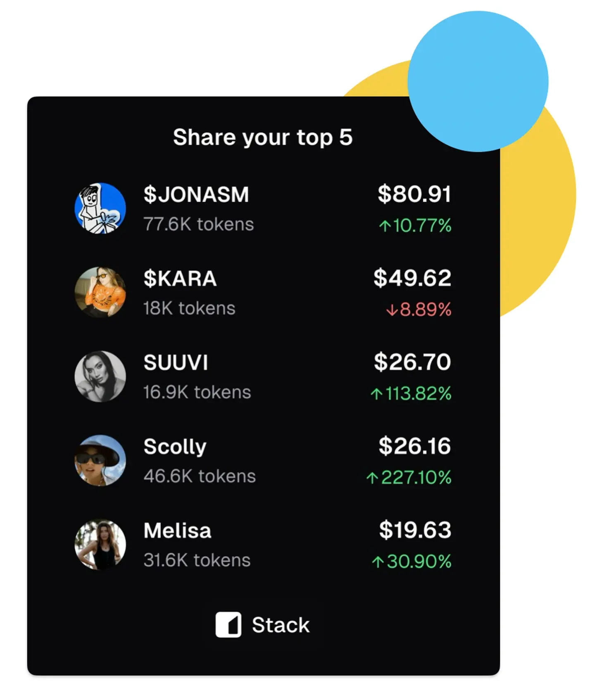The image size is (595, 700).
Task: Click the 46.6K tokens label under Scolly
Action: [200, 476]
